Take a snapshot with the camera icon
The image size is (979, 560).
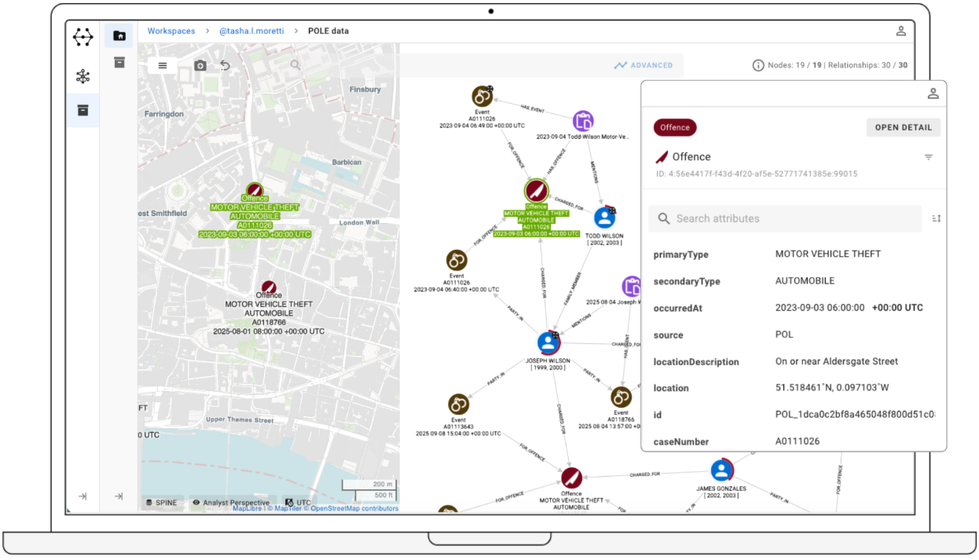200,65
